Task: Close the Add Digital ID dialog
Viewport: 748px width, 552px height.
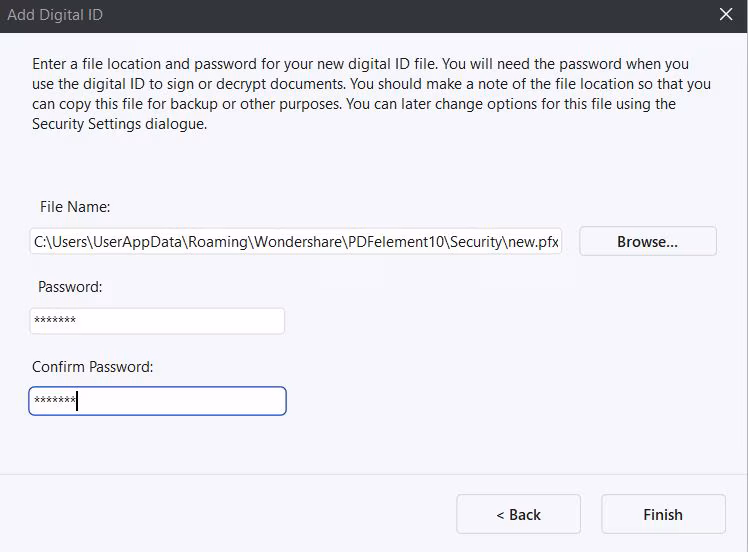Action: click(726, 14)
